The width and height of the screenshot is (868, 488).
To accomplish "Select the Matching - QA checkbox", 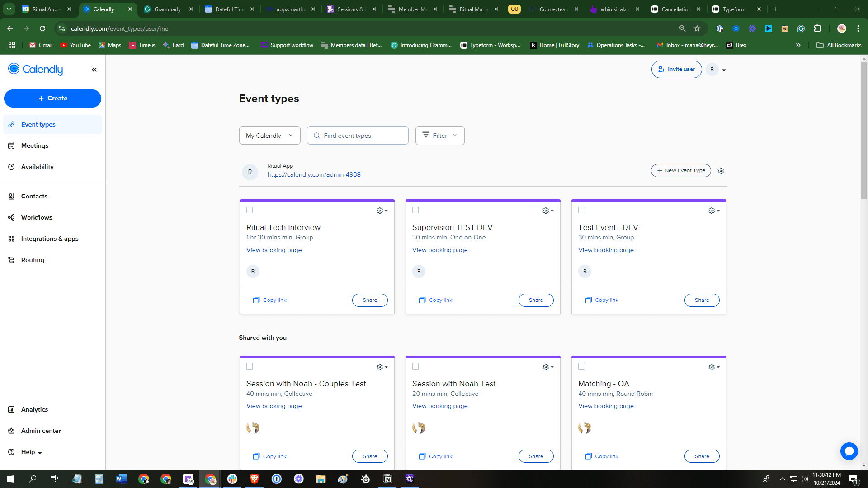I will 582,366.
